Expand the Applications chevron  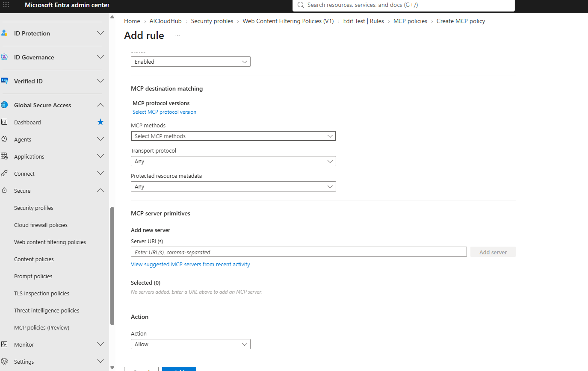click(x=100, y=156)
